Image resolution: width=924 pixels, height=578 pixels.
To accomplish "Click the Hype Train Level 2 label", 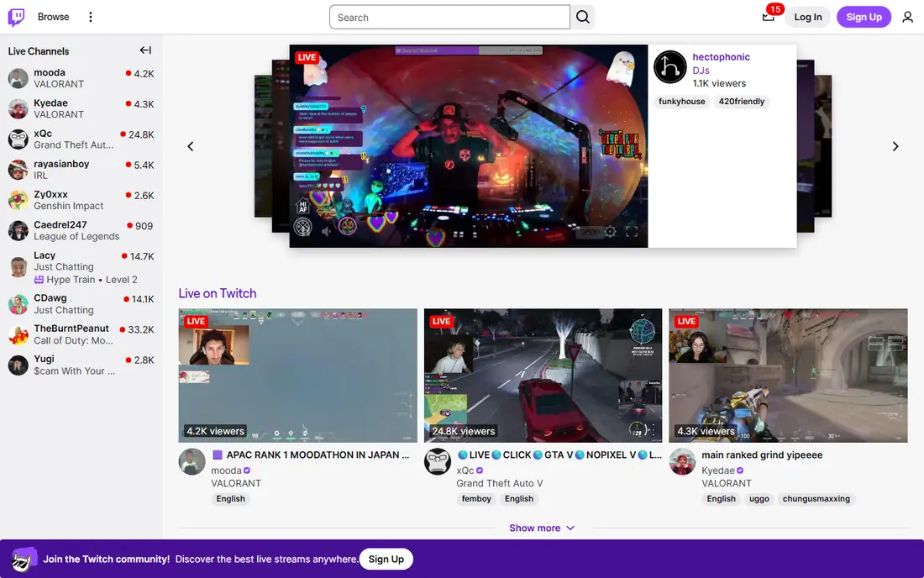I will pos(86,280).
